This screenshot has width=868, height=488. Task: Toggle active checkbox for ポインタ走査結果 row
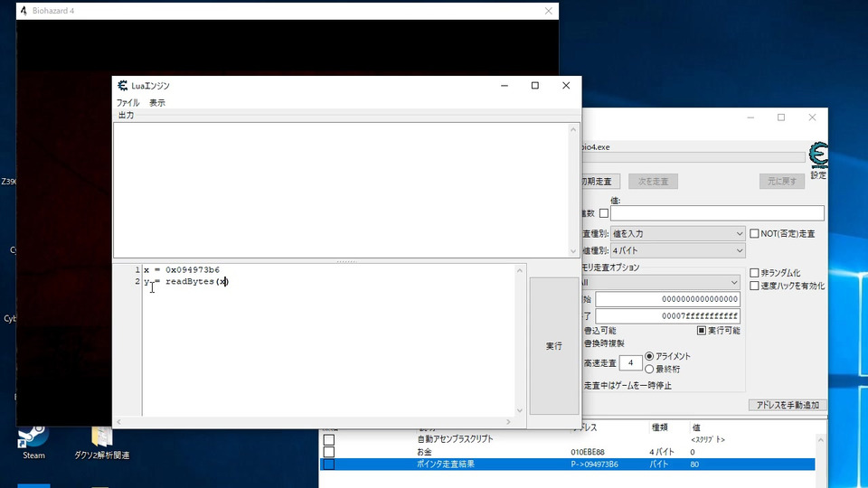(329, 465)
